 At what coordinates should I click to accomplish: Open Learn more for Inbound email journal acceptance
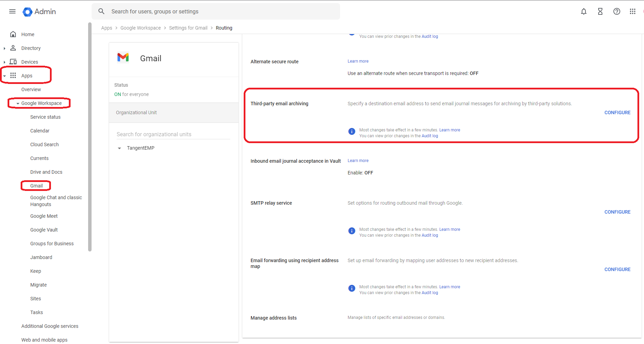click(358, 161)
